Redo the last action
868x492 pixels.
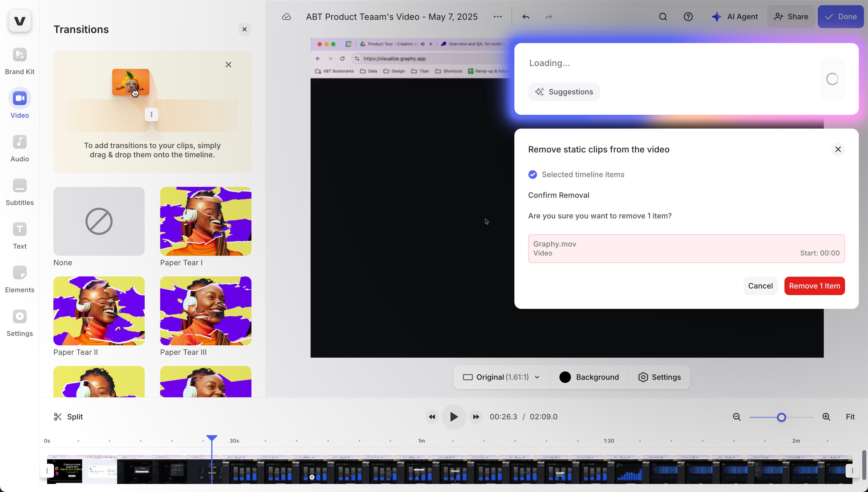(x=548, y=17)
